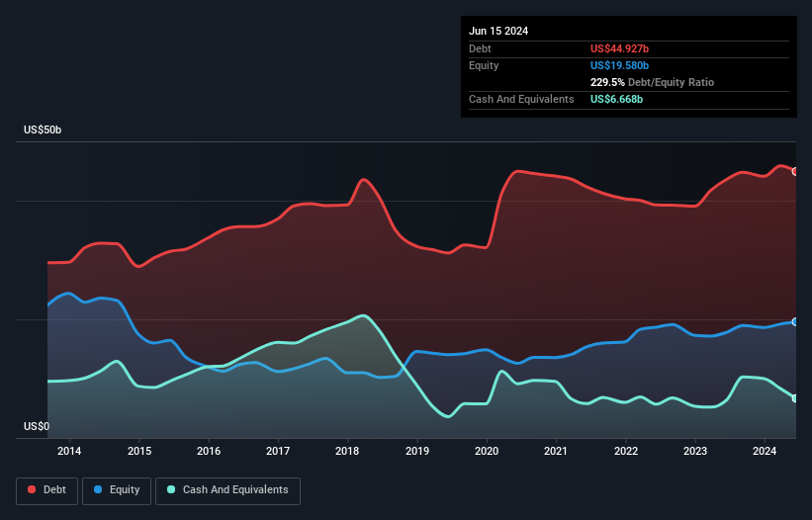Screen dimensions: 812x520
Task: Click the Jun 15 2024 tooltip date
Action: click(x=498, y=31)
